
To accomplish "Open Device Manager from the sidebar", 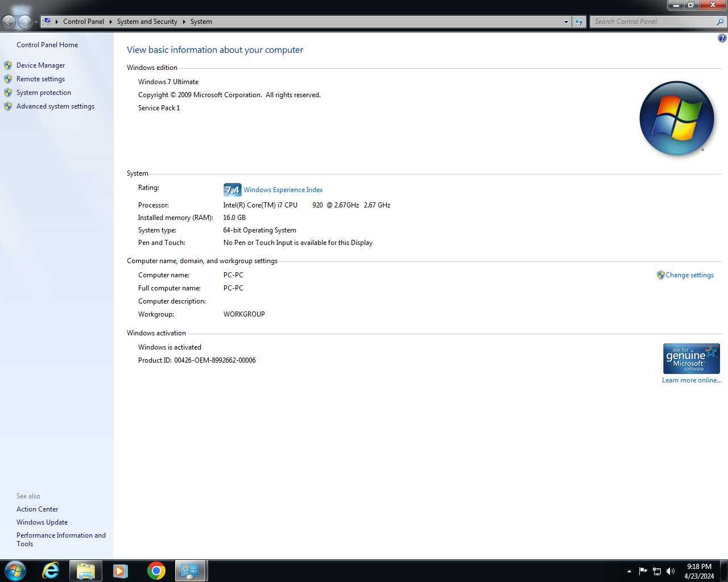I will point(40,65).
